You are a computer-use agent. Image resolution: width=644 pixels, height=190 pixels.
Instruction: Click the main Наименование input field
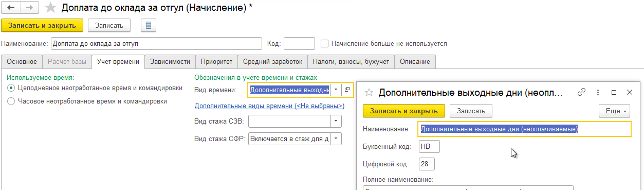[157, 44]
